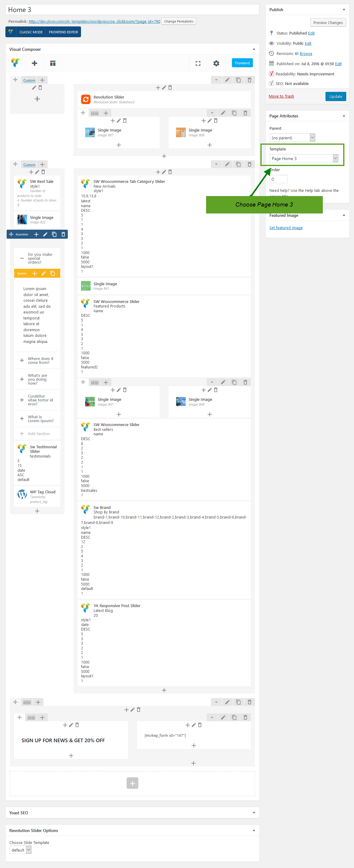Select the Single Image 808 thumbnail
The image size is (354, 868).
pos(181,132)
